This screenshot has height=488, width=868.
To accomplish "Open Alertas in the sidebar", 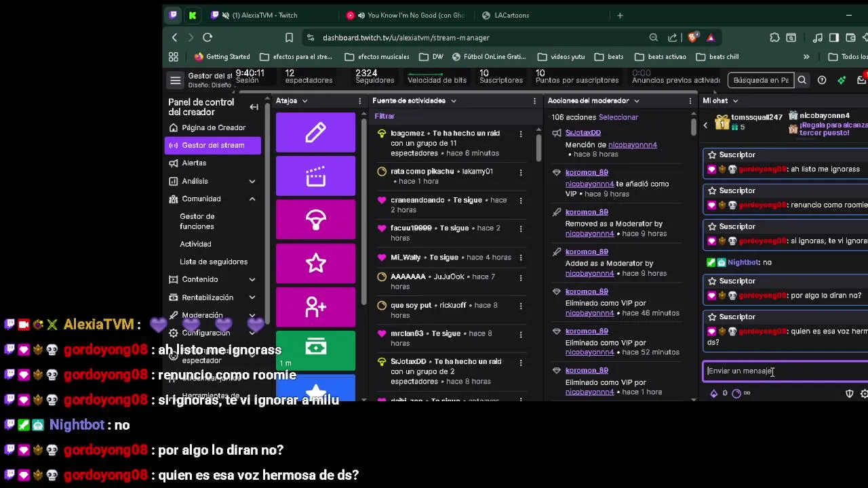I will coord(213,163).
